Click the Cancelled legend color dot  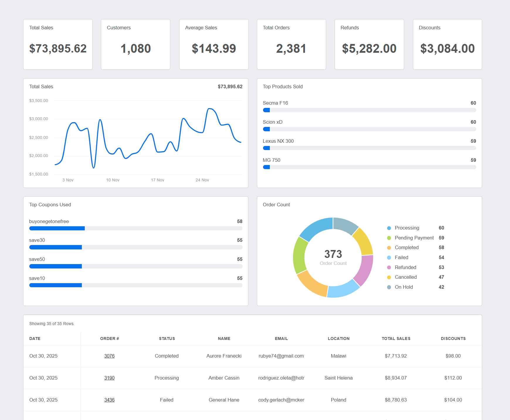(389, 277)
